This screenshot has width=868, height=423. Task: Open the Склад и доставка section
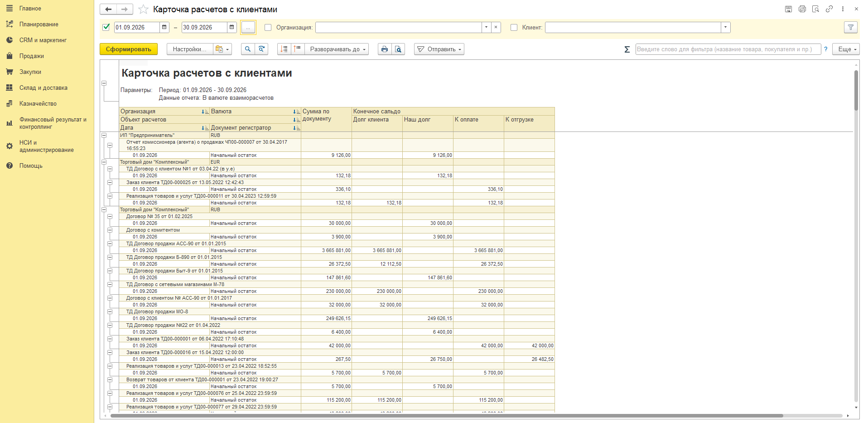pos(43,88)
